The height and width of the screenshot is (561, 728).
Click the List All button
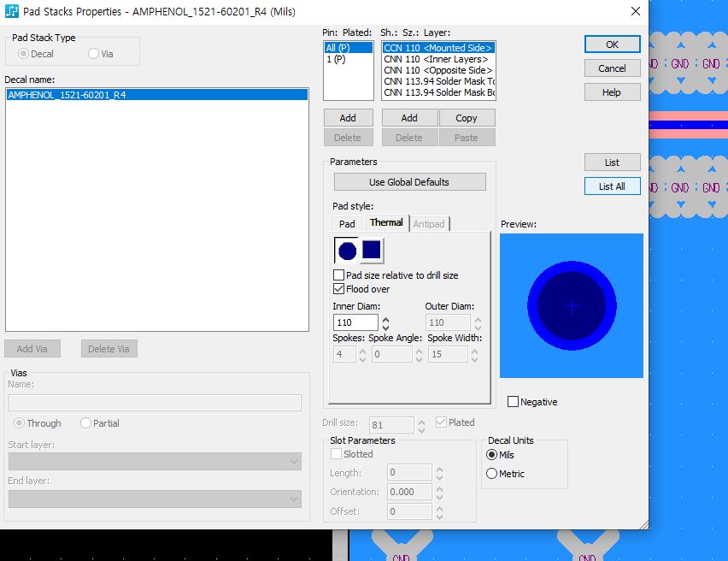pyautogui.click(x=612, y=186)
